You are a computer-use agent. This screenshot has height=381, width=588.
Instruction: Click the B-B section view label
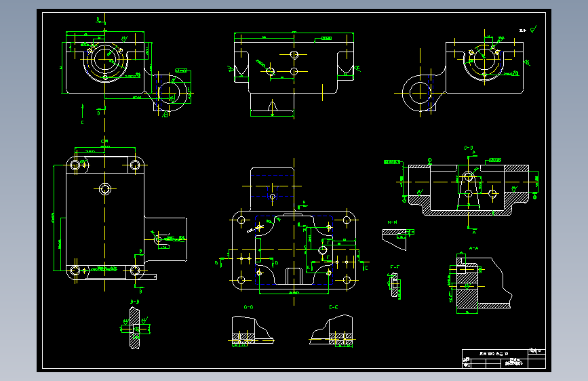click(135, 302)
